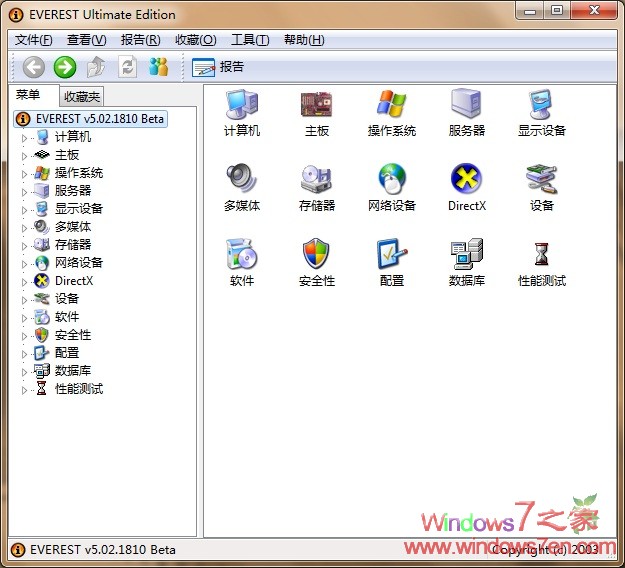Viewport: 625px width, 568px height.
Task: Select 配置 in the left tree
Action: click(x=67, y=353)
